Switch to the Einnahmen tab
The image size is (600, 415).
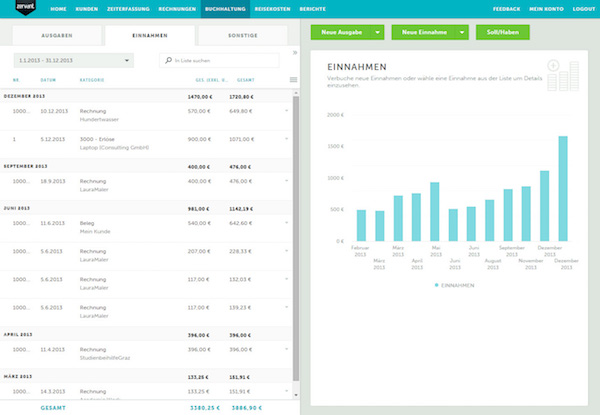150,36
